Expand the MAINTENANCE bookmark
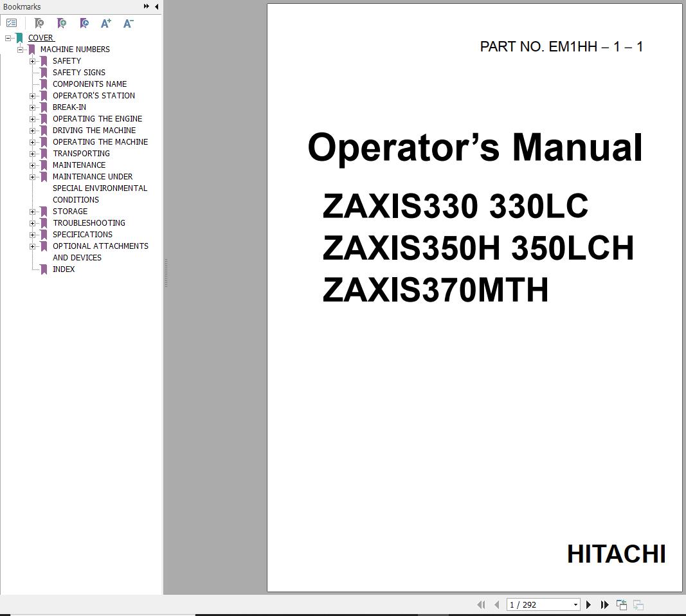Image resolution: width=686 pixels, height=616 pixels. (x=32, y=165)
